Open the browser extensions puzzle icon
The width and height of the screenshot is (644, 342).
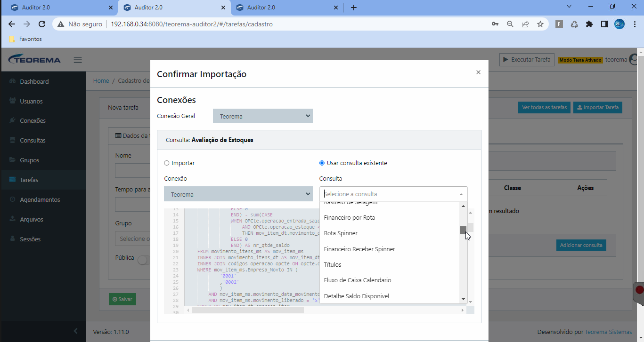(589, 24)
